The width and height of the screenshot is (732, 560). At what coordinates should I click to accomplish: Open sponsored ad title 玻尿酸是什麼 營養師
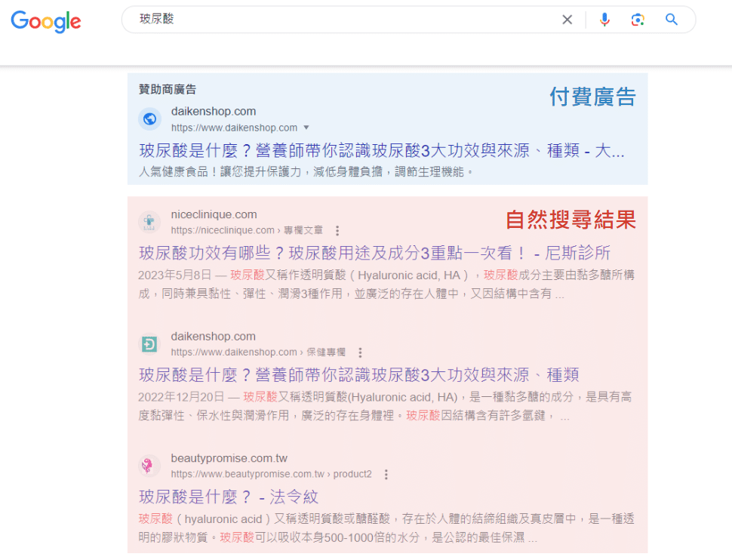(x=381, y=151)
